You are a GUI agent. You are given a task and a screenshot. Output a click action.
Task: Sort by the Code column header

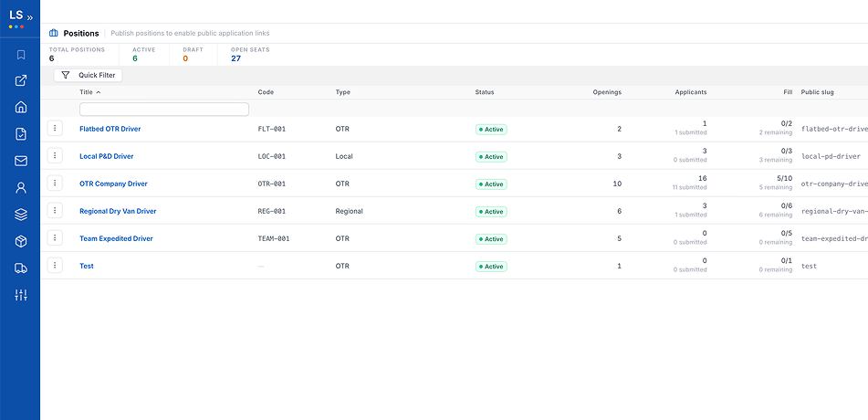click(266, 92)
